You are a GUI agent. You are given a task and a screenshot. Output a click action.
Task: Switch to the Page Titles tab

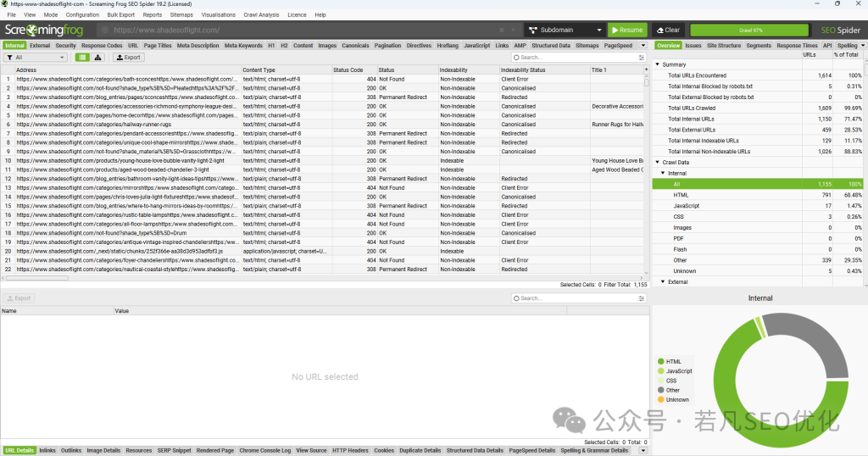point(158,46)
